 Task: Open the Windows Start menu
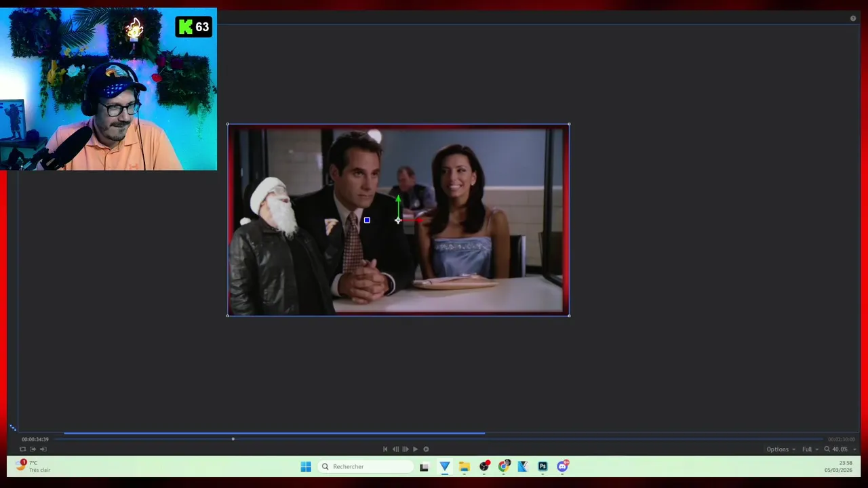[x=306, y=466]
